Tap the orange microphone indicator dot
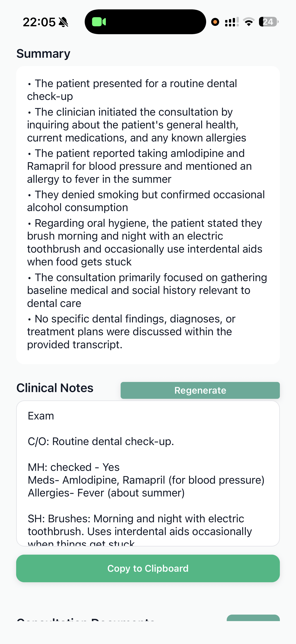This screenshot has height=644, width=296. pyautogui.click(x=215, y=22)
